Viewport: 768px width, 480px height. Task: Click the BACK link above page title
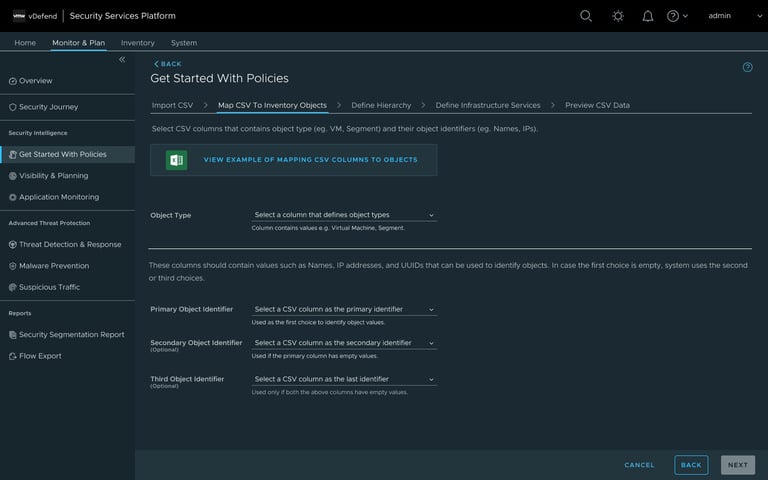(x=168, y=64)
